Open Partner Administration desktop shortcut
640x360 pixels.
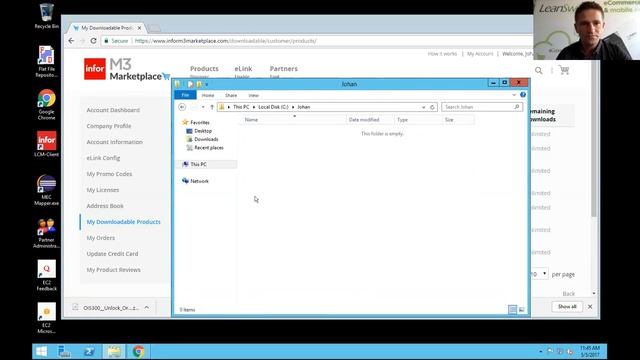[x=47, y=233]
